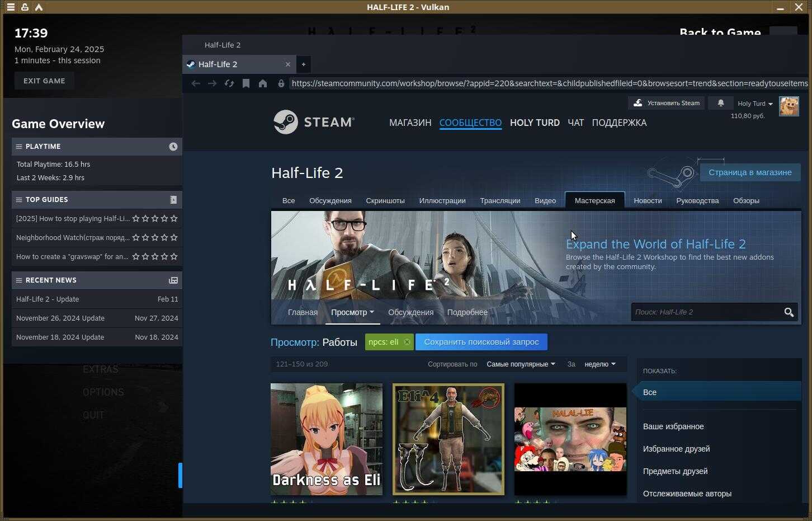The width and height of the screenshot is (812, 521).
Task: Switch to the Трансляции tab
Action: pyautogui.click(x=500, y=200)
